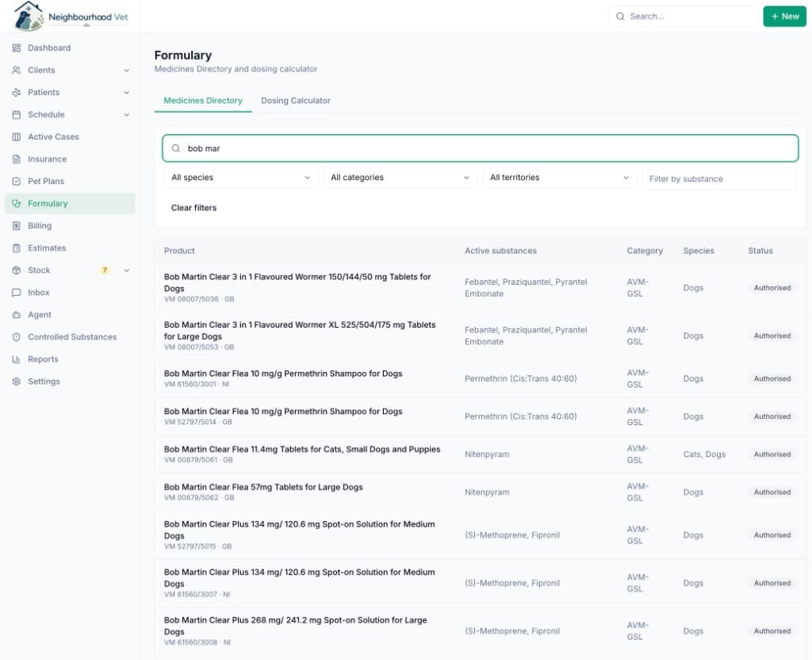812x660 pixels.
Task: Open Bob Martin Clear Flea 11.4mg Tablets row
Action: point(480,455)
